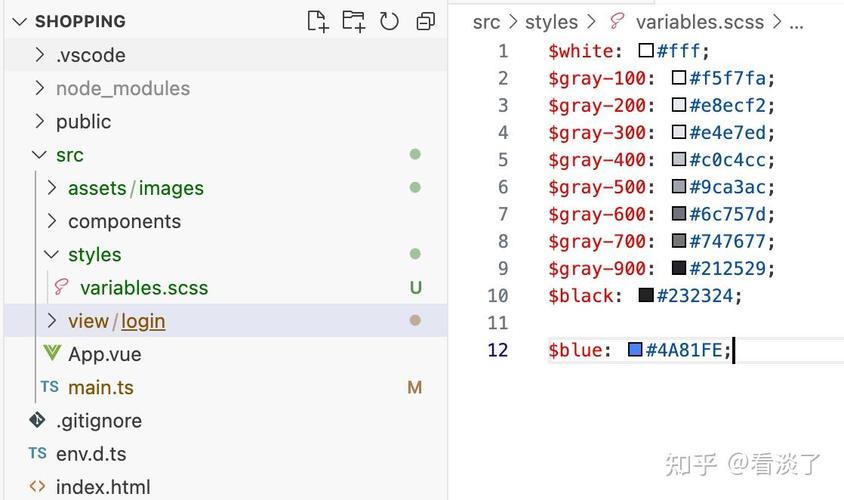Click the Vue icon beside App.vue

52,354
